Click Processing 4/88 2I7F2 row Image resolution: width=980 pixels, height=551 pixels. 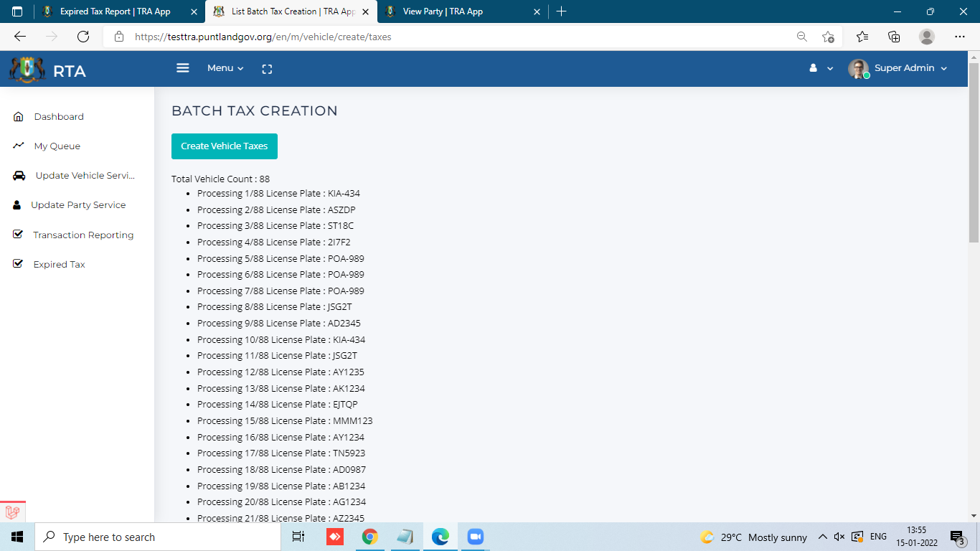click(x=273, y=242)
